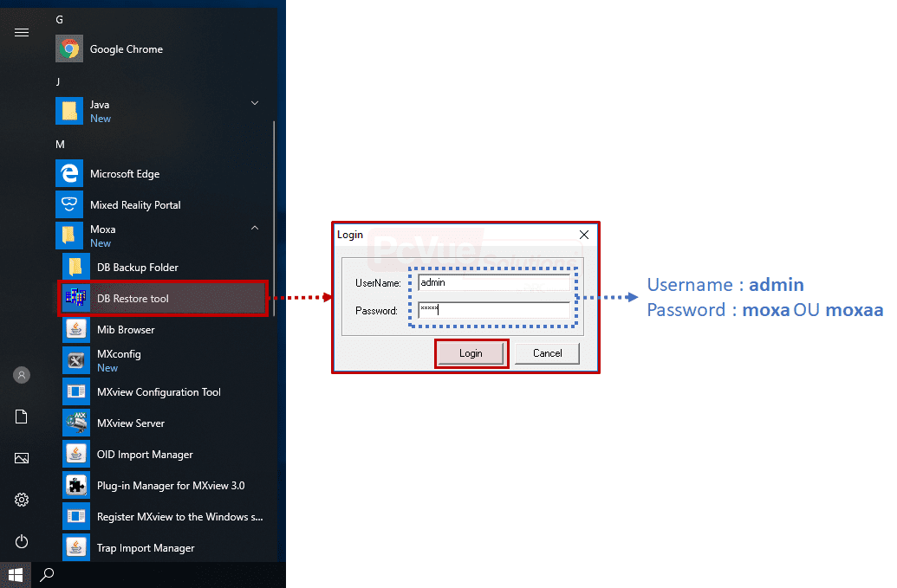Open Trap Import Manager

point(146,548)
